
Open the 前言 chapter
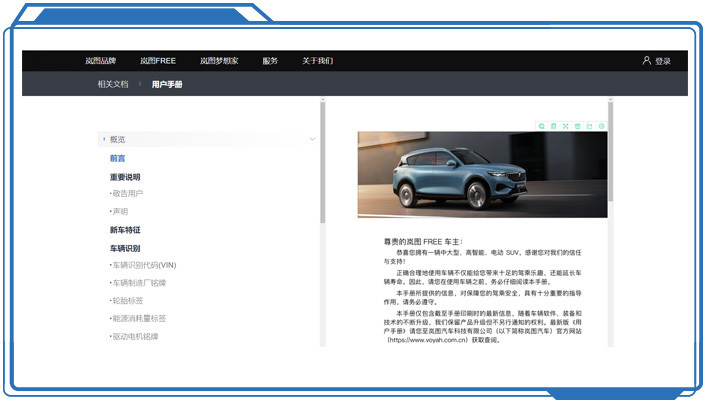click(x=118, y=158)
